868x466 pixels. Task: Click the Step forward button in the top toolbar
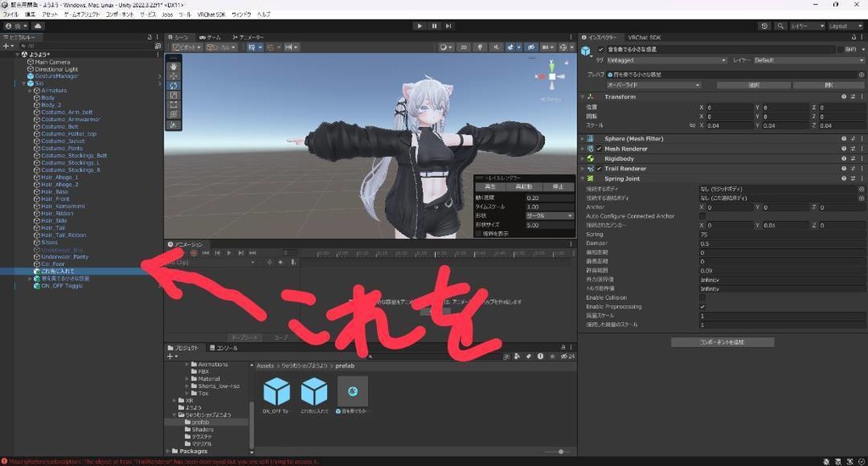tap(448, 26)
